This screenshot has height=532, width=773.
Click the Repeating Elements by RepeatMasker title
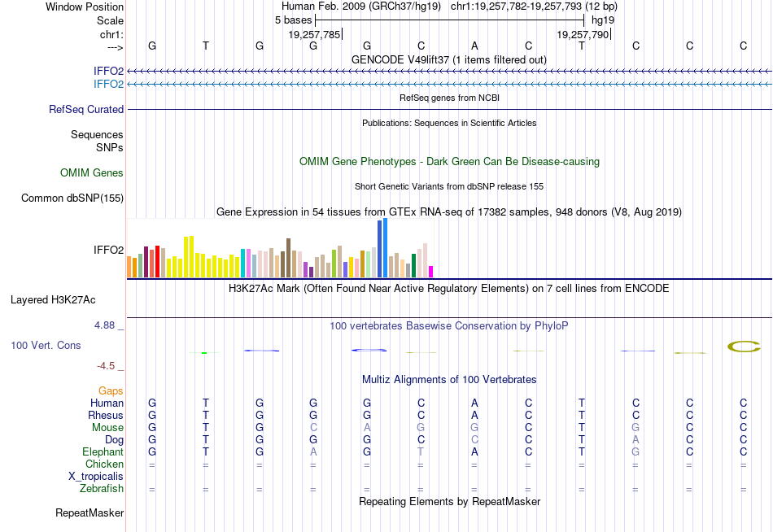click(x=449, y=501)
